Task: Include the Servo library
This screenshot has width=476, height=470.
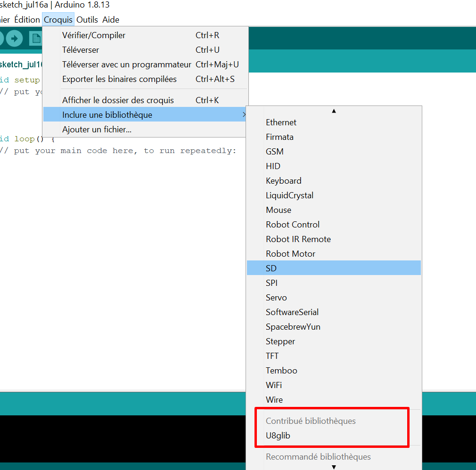Action: point(334,297)
